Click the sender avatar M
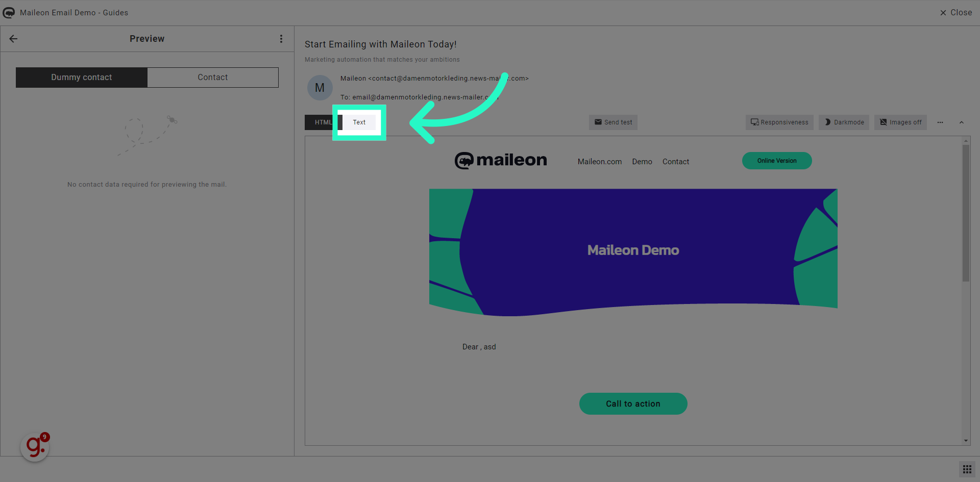 click(x=320, y=88)
